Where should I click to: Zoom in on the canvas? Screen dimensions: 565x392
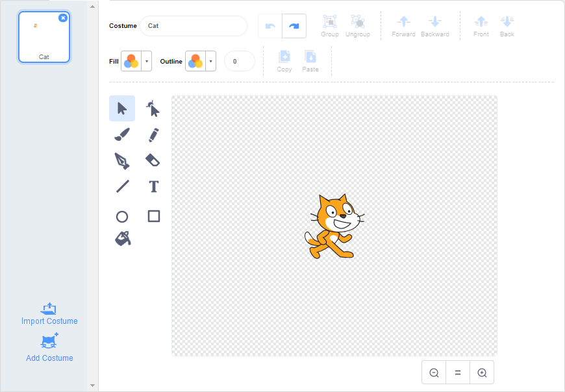pos(482,373)
